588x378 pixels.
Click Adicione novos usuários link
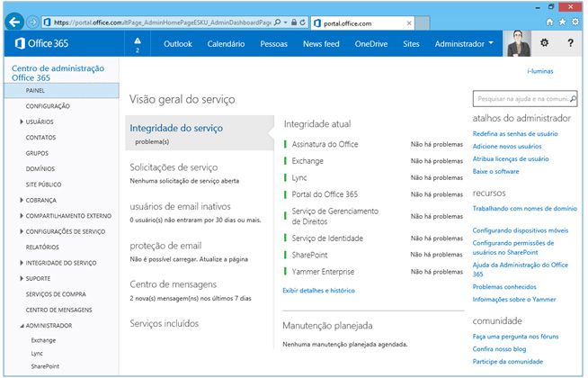click(x=507, y=147)
